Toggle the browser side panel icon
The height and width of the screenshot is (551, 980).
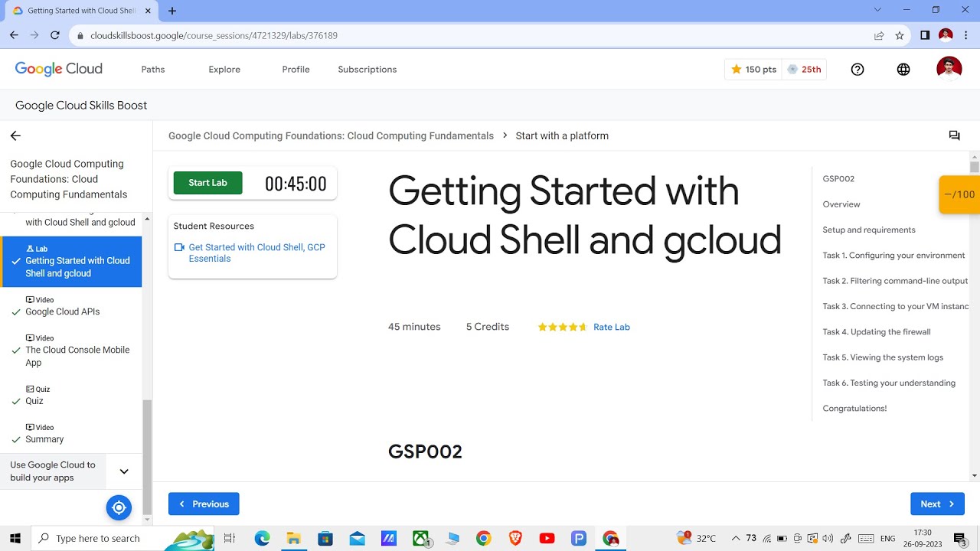(925, 35)
